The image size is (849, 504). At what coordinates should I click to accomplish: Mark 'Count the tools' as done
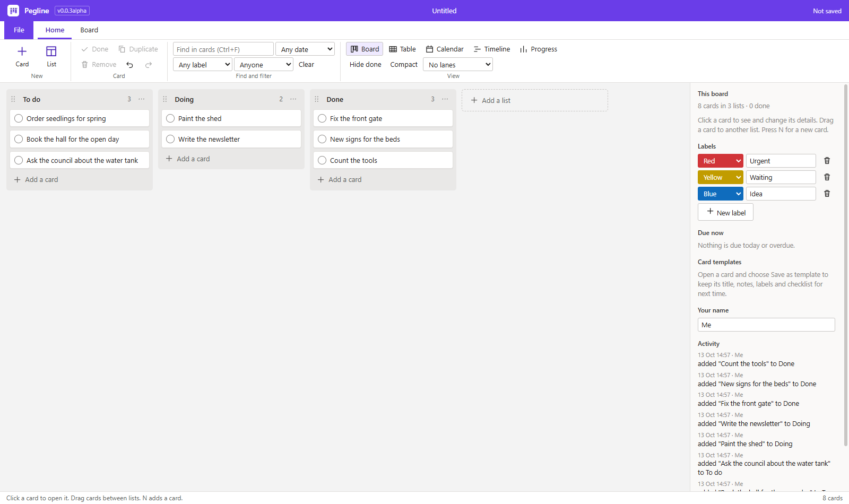322,160
